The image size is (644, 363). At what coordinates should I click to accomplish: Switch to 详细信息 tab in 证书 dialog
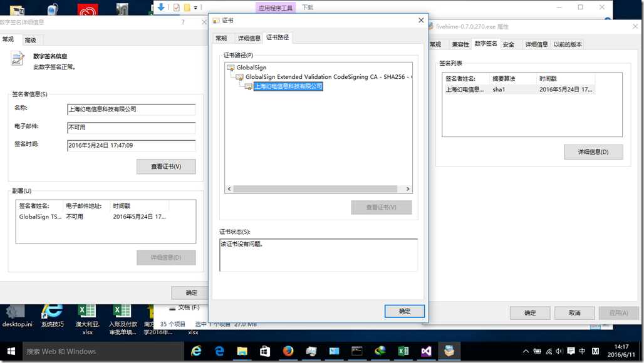pyautogui.click(x=249, y=38)
